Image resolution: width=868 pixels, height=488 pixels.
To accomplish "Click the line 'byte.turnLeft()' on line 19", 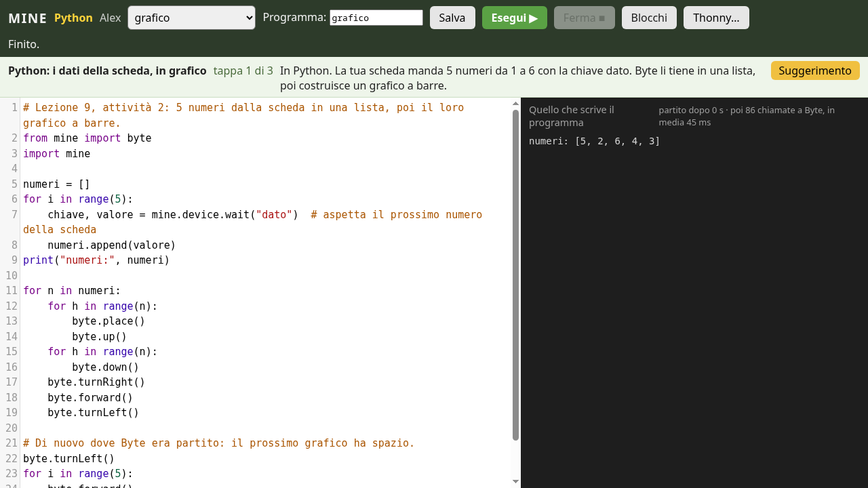I will (94, 413).
